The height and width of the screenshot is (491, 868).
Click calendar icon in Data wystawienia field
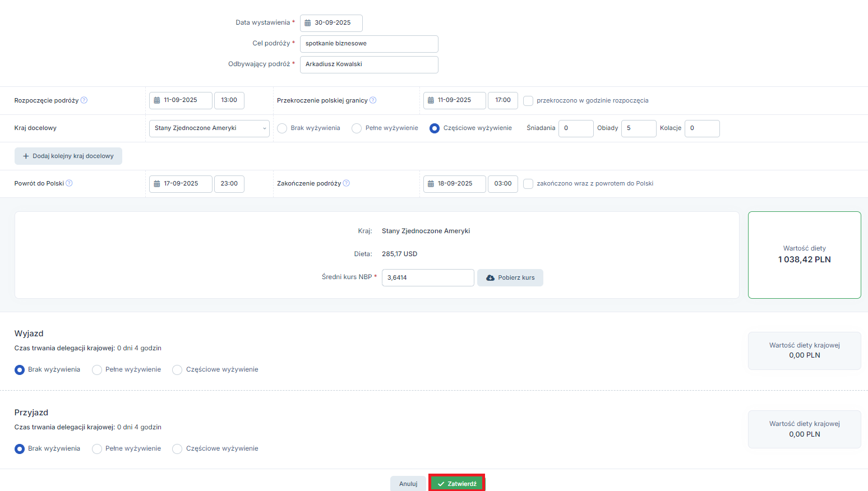click(x=308, y=23)
